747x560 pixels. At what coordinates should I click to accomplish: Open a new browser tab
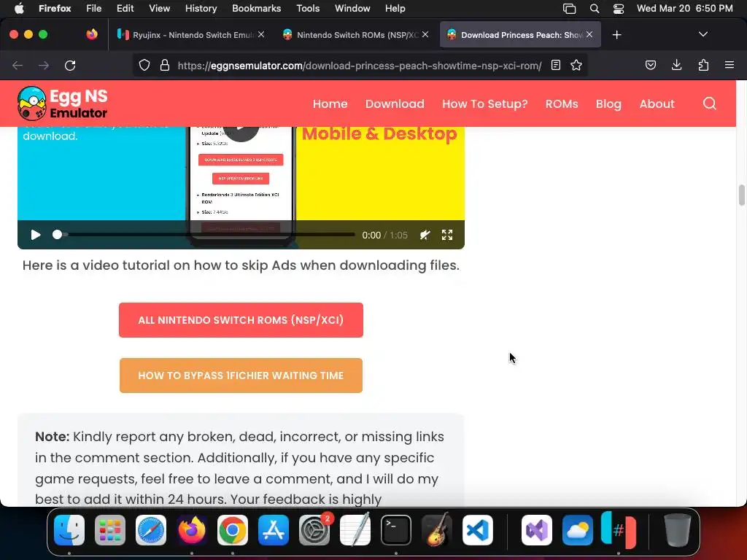tap(617, 35)
